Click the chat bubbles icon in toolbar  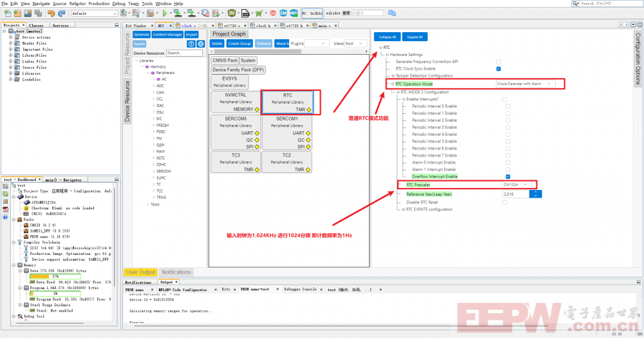[392, 13]
